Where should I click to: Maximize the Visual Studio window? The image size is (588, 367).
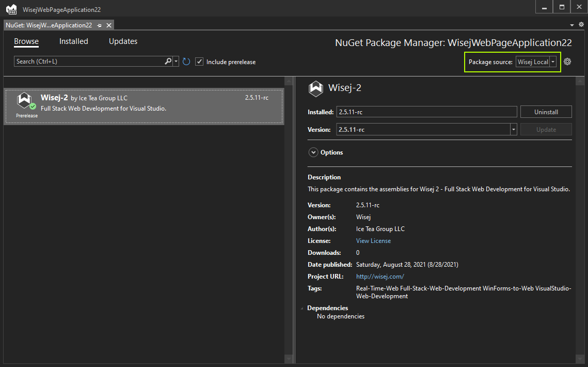coord(562,7)
